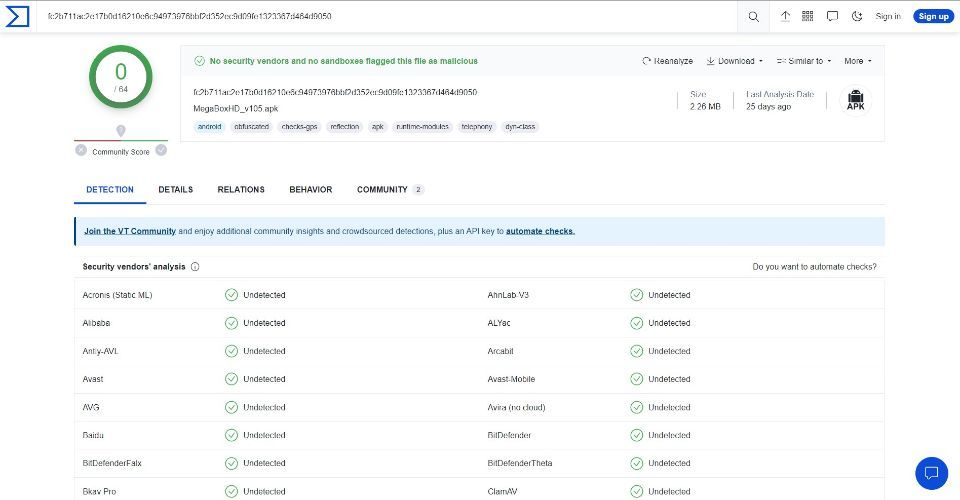Click the 0/64 detection score circle
This screenshot has width=960, height=500.
click(x=121, y=77)
